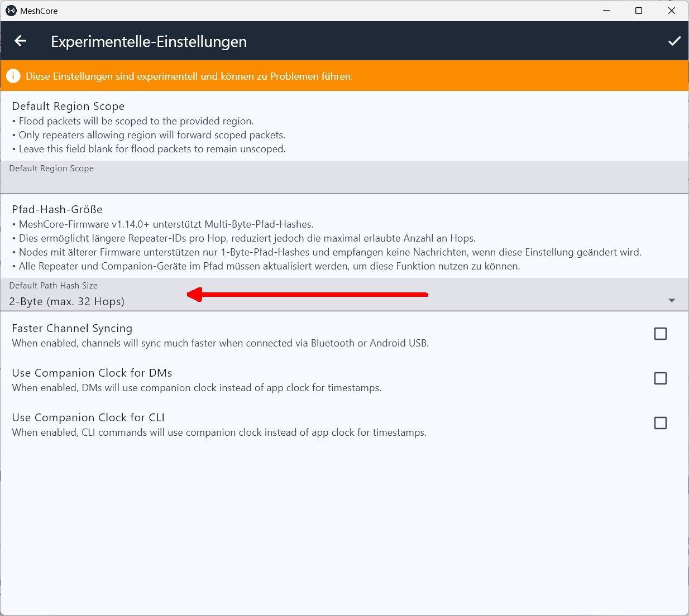The width and height of the screenshot is (689, 616).
Task: Open the Default Path Hash Size dropdown
Action: (x=344, y=295)
